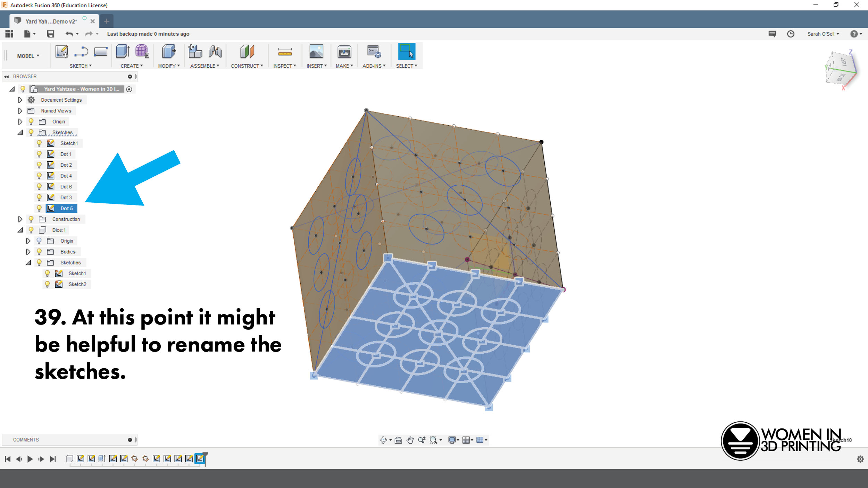The height and width of the screenshot is (488, 868).
Task: Open the Display Settings dropdown
Action: point(453,440)
